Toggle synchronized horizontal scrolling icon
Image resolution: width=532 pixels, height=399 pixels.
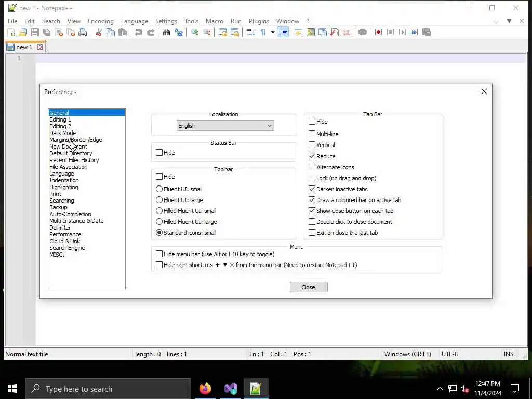point(234,32)
